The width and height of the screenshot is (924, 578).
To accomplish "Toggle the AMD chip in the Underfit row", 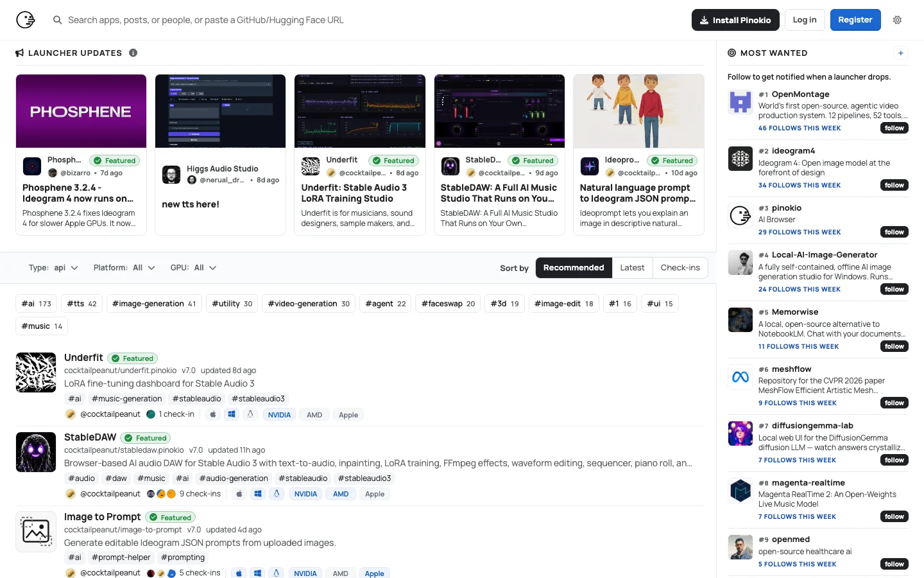I will click(314, 415).
